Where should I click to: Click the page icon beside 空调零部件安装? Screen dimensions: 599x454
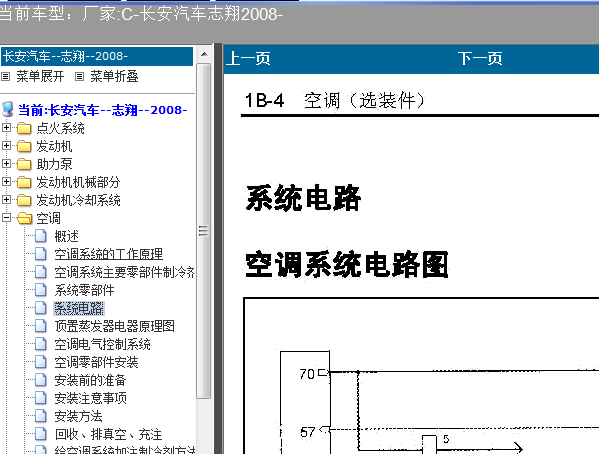(40, 362)
